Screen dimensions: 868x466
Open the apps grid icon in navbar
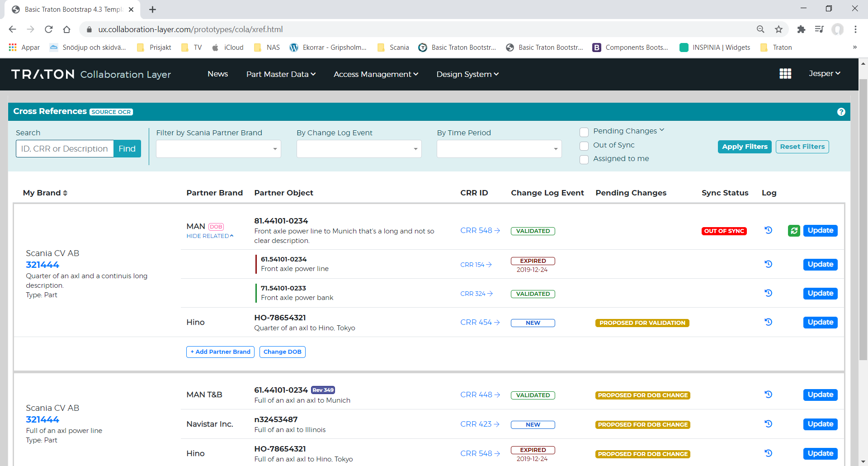click(x=785, y=74)
